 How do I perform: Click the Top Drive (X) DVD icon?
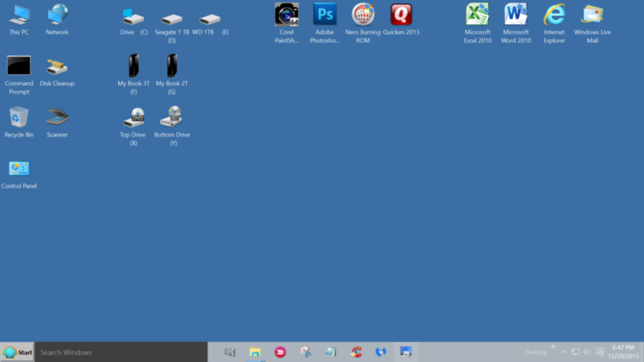pos(133,118)
